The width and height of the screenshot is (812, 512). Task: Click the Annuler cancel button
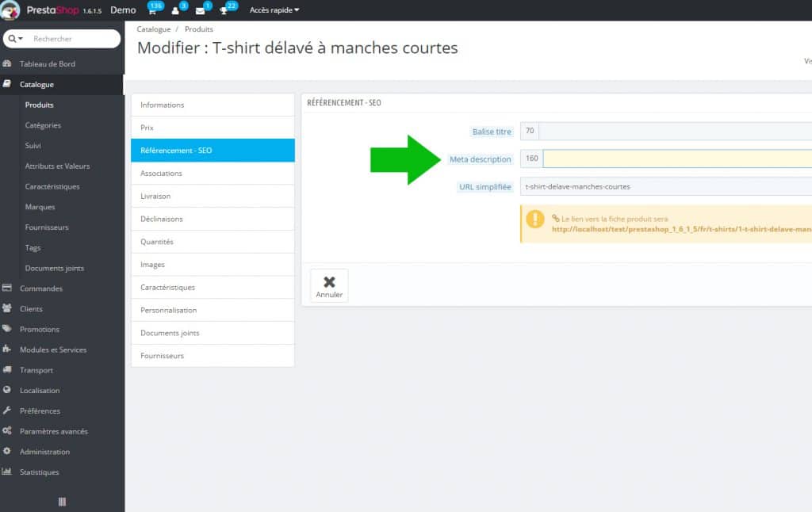point(329,286)
